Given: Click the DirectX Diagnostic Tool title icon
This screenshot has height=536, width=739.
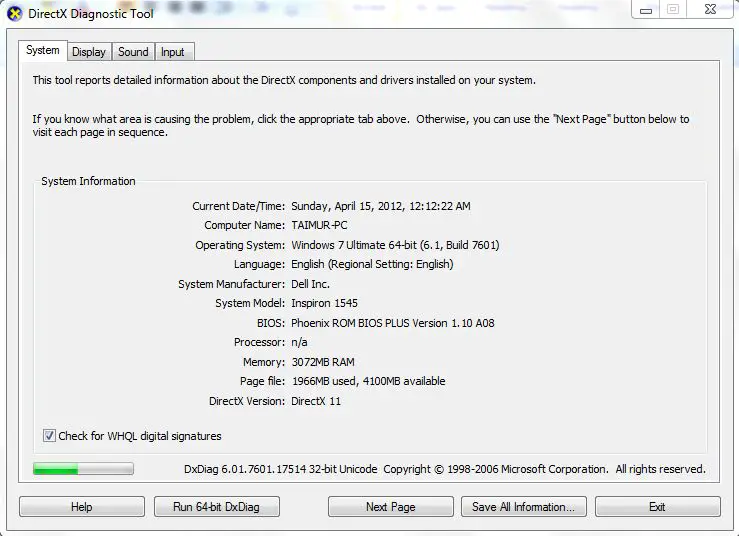Looking at the screenshot, I should [15, 14].
